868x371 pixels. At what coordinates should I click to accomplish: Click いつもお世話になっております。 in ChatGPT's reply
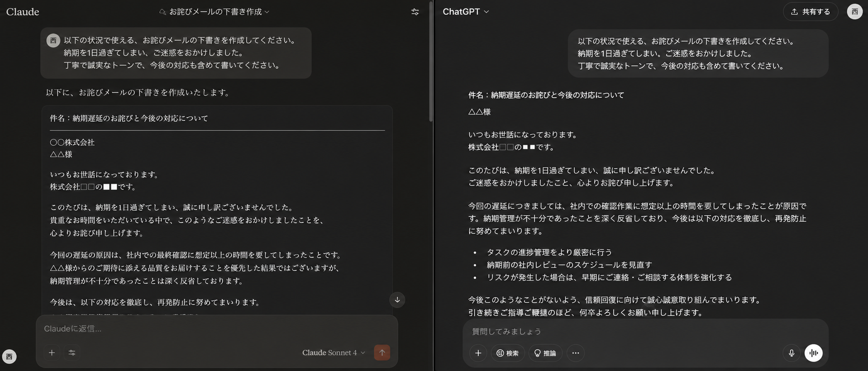[x=524, y=135]
